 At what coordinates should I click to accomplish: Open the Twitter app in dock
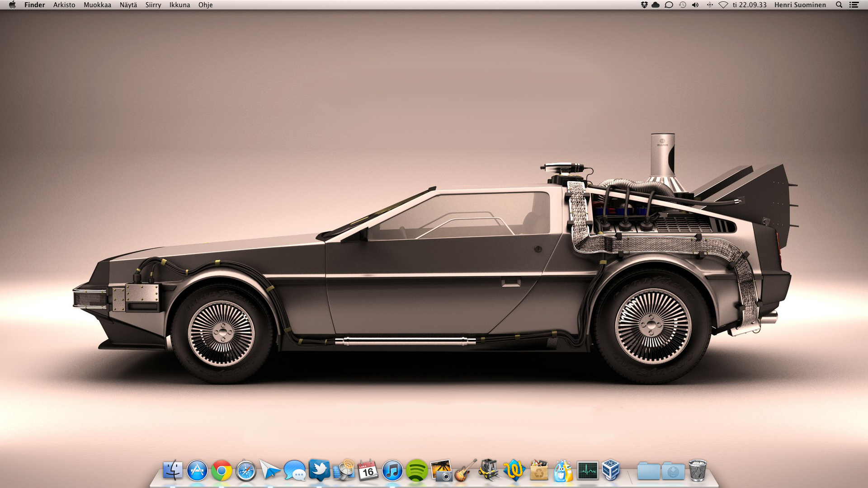(x=319, y=471)
